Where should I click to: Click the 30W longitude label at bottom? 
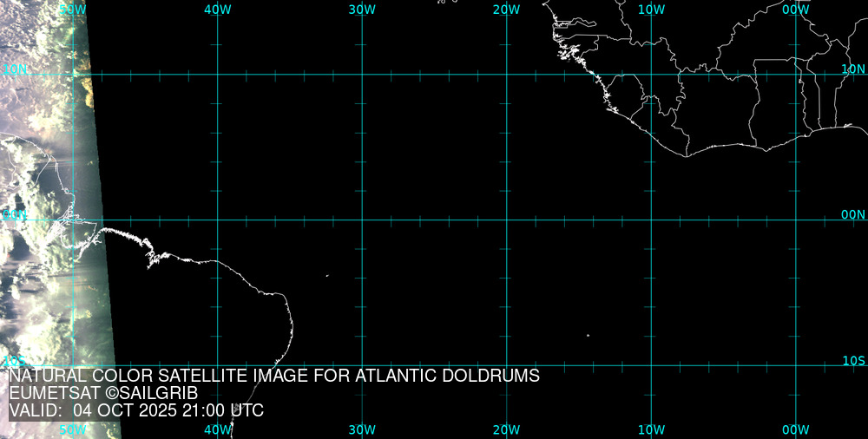click(x=362, y=429)
